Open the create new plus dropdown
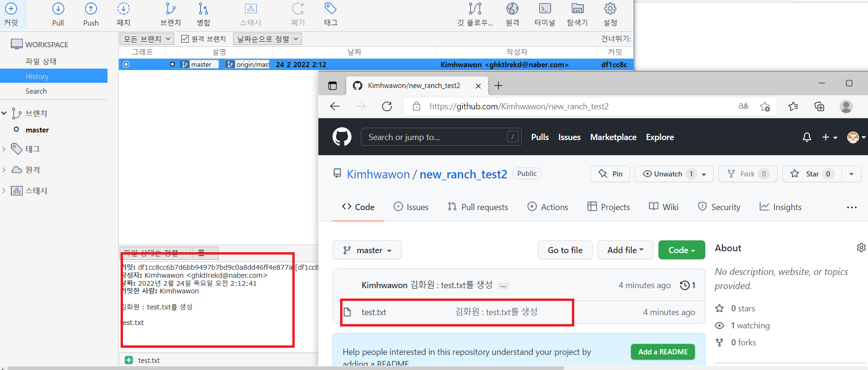The width and height of the screenshot is (868, 370). [830, 137]
